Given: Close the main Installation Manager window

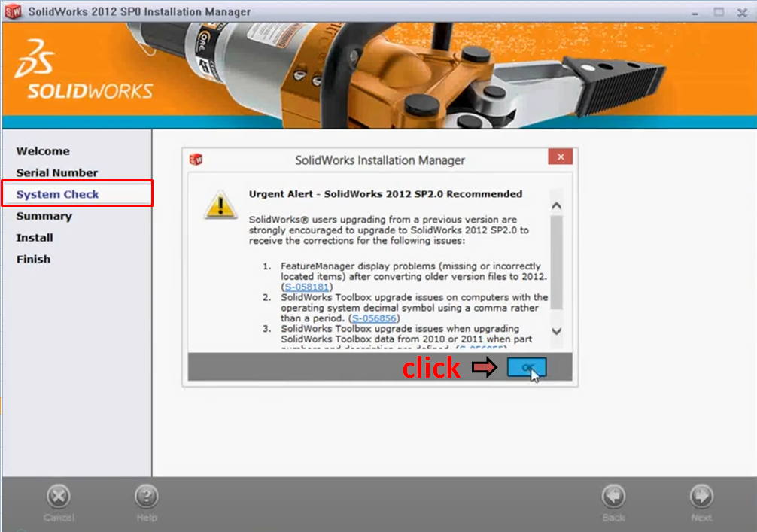Looking at the screenshot, I should 743,13.
